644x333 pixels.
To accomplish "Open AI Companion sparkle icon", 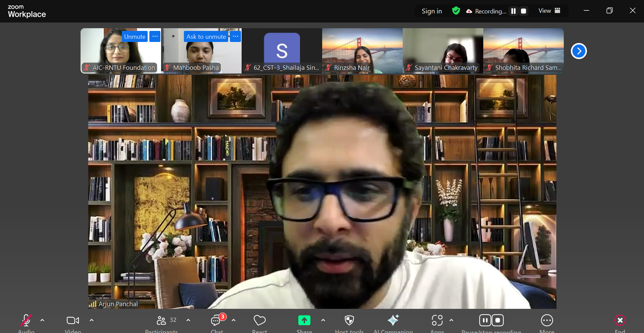I will click(393, 321).
